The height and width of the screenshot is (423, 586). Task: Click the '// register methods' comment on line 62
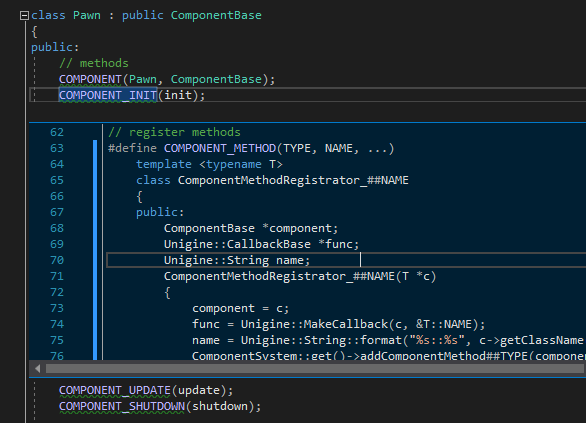(x=175, y=132)
